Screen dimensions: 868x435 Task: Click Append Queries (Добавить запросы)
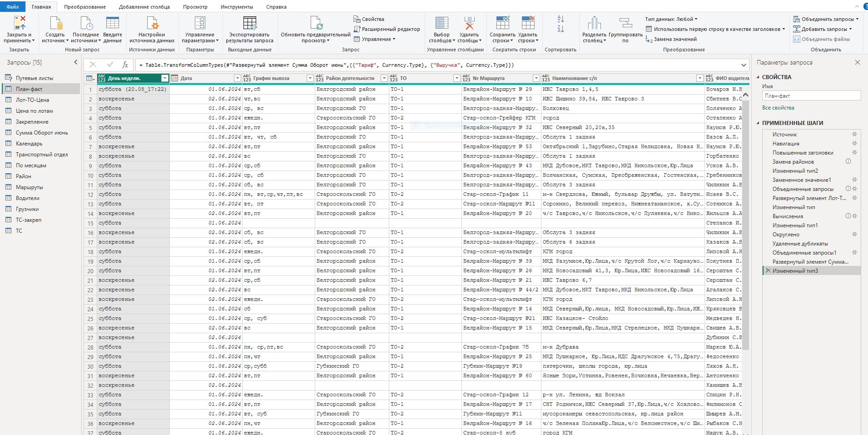(823, 29)
